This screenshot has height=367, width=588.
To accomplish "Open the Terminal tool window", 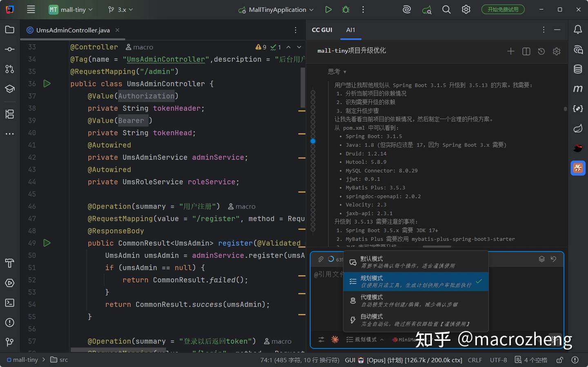I will tap(10, 303).
